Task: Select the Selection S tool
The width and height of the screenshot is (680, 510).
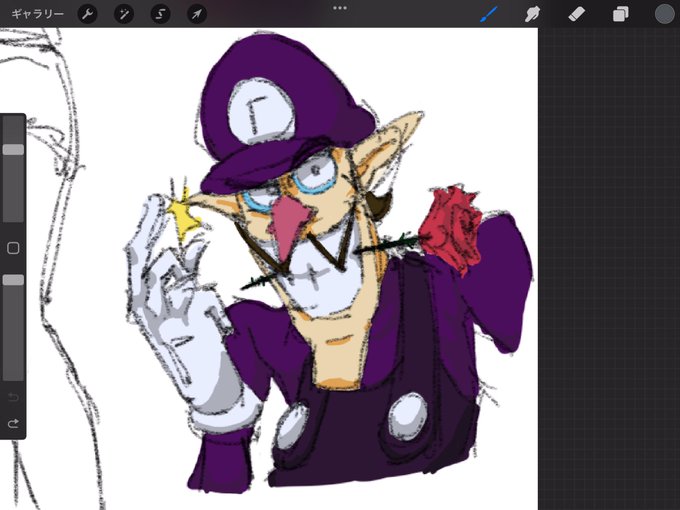Action: (160, 14)
